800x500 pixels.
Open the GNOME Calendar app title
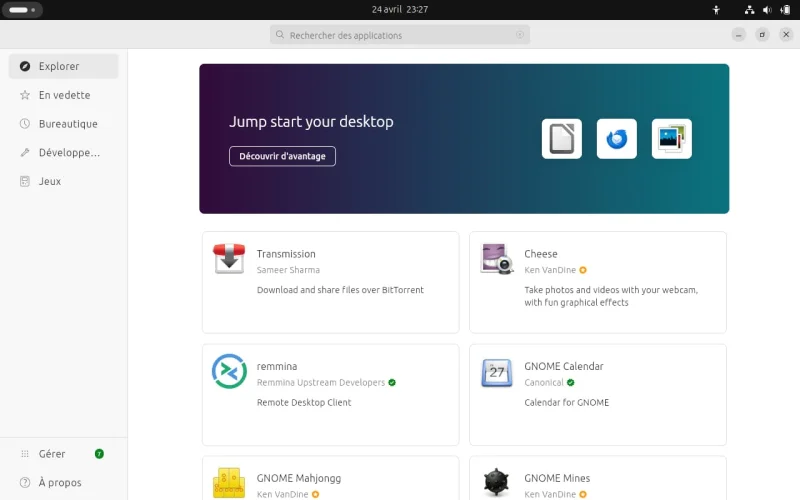point(564,366)
